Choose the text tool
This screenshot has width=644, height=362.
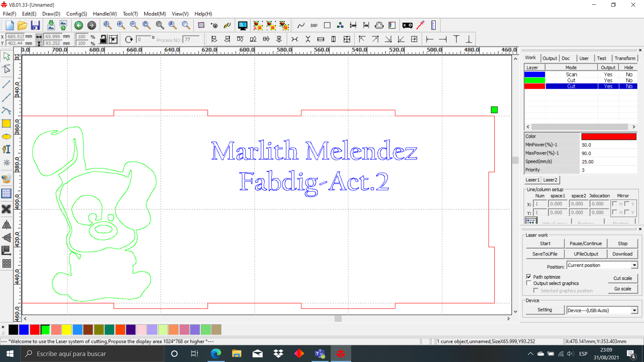coord(6,149)
